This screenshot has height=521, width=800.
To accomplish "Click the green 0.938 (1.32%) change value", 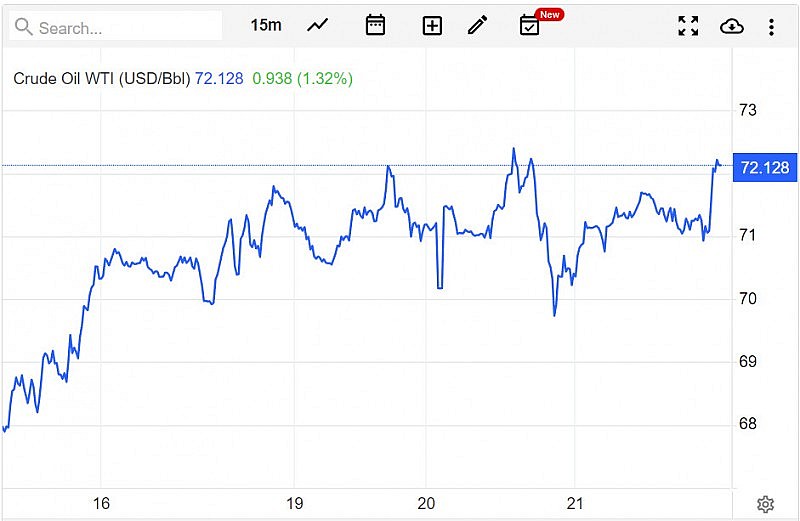I will click(x=302, y=78).
